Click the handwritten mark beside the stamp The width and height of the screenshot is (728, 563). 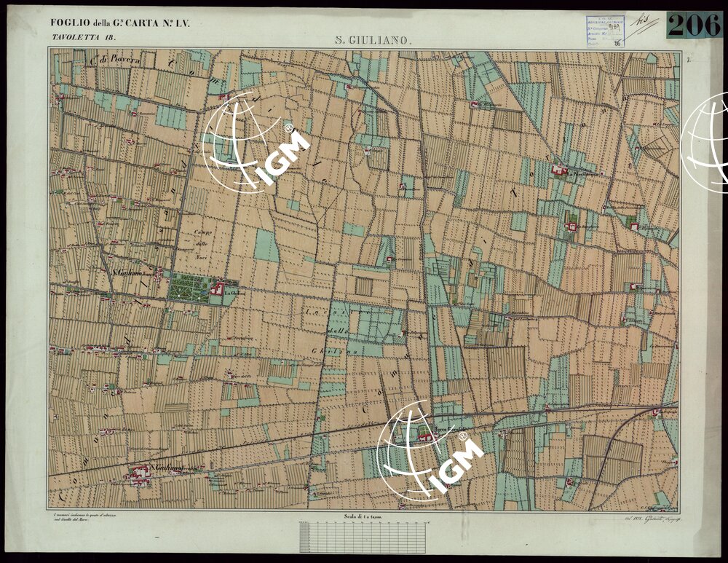[x=644, y=23]
